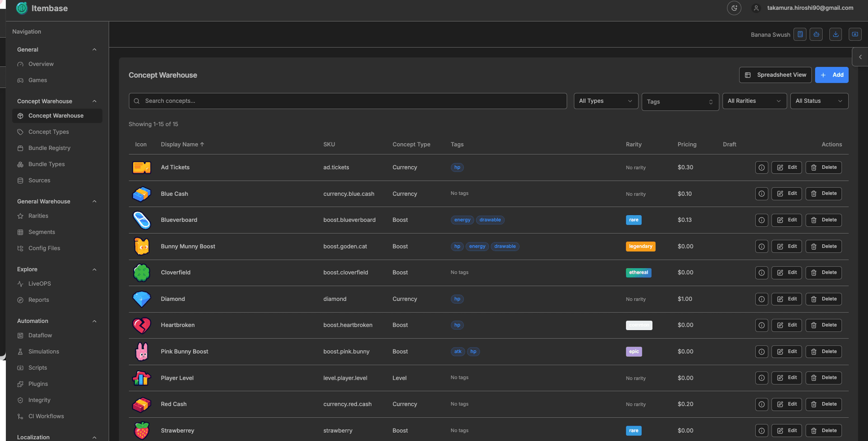Open info icon for Red Cash
The image size is (868, 441).
point(762,404)
